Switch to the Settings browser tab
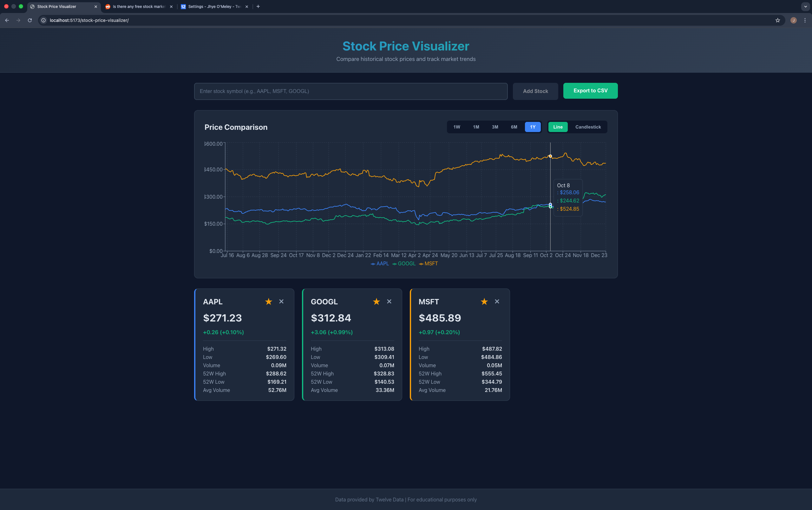This screenshot has height=510, width=812. (212, 6)
